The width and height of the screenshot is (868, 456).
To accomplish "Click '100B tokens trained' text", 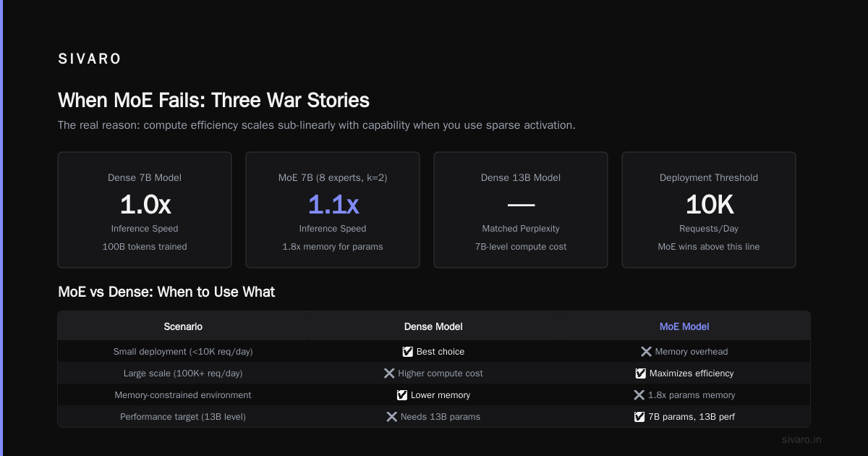I will 145,247.
